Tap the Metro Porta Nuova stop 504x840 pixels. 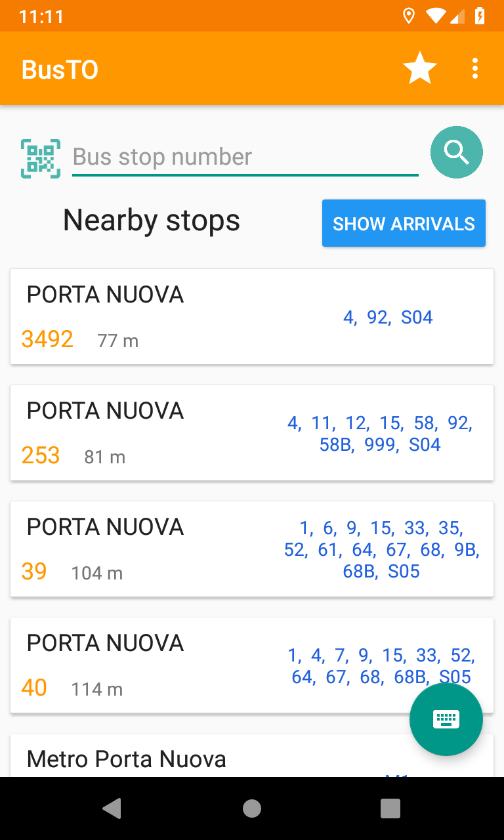127,759
